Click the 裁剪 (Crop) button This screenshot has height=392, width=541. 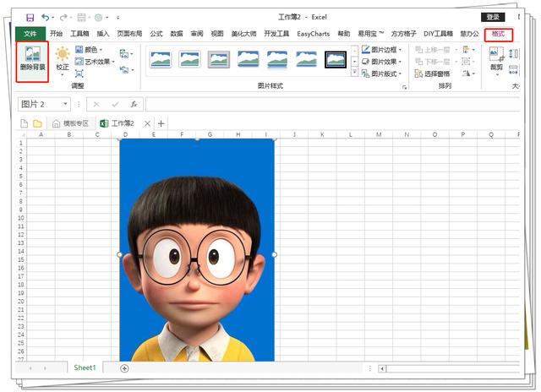point(497,60)
